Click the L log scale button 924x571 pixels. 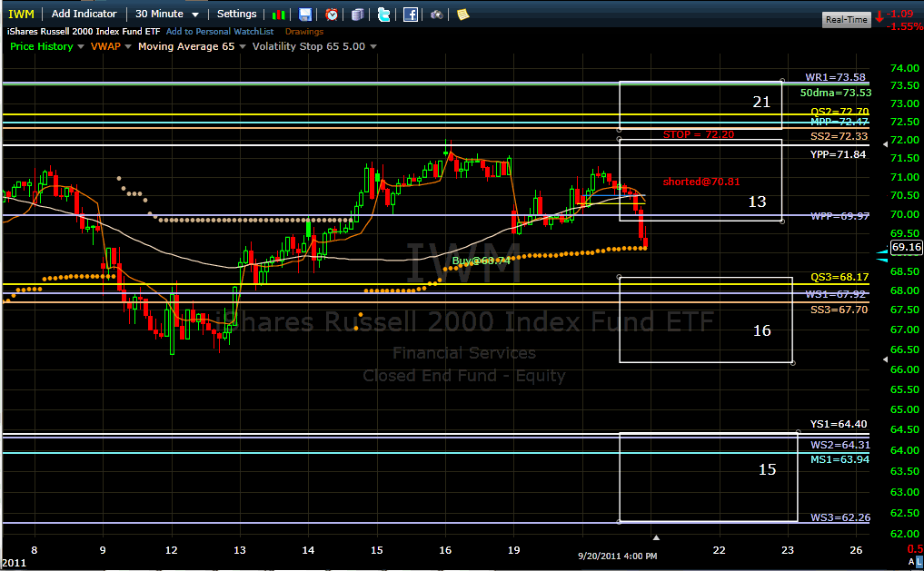pyautogui.click(x=919, y=562)
